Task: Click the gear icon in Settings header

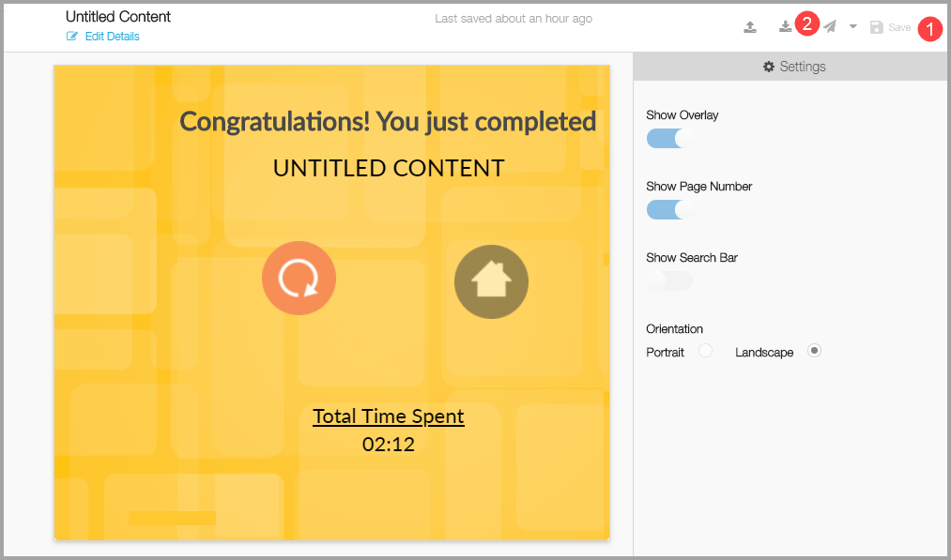Action: click(769, 67)
